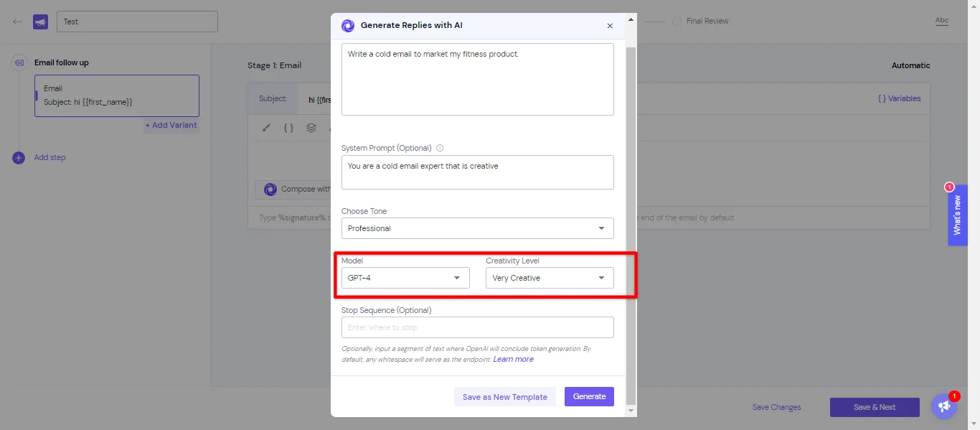
Task: Click the plus icon next to Add step
Action: (x=18, y=157)
